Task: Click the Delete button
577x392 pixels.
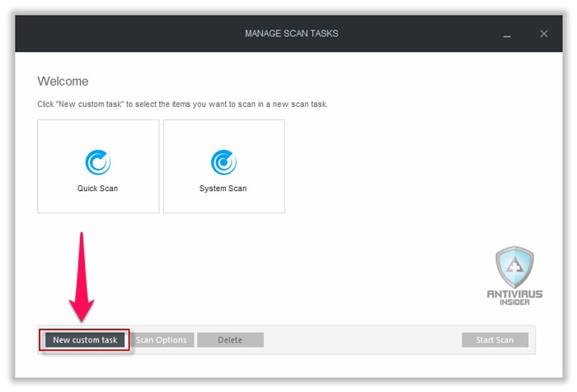Action: tap(230, 340)
